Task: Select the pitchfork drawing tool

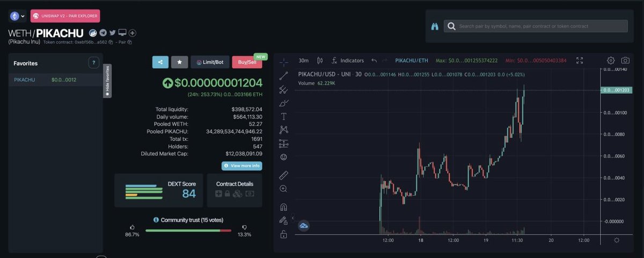Action: coord(283,89)
